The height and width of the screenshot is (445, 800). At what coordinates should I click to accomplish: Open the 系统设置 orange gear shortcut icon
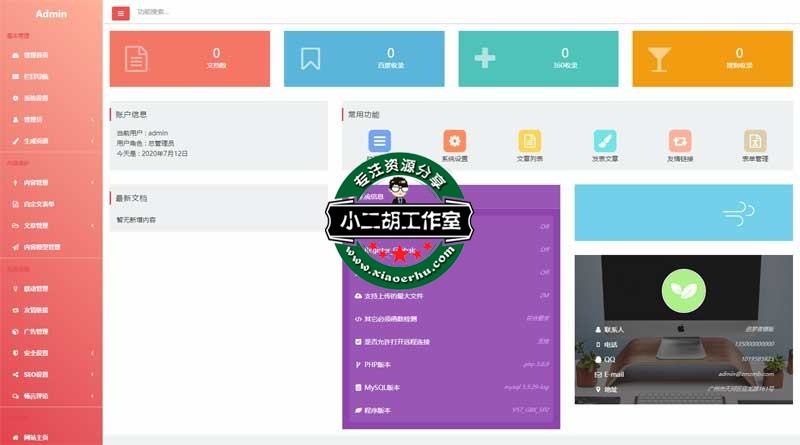[x=454, y=141]
